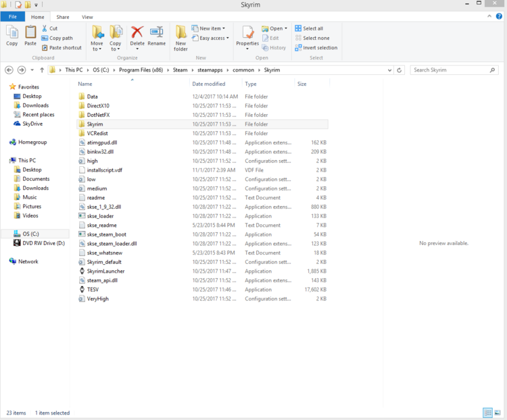507x420 pixels.
Task: Open Recent places in sidebar
Action: (34, 115)
